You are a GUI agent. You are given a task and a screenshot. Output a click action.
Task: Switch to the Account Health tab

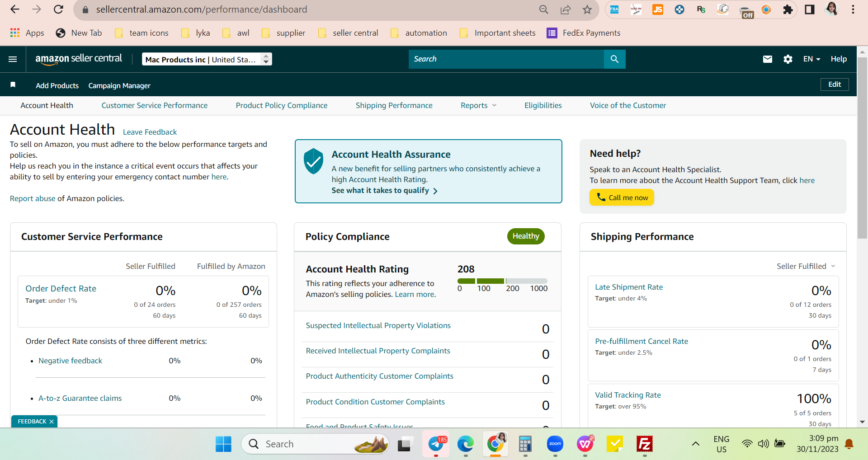click(47, 105)
